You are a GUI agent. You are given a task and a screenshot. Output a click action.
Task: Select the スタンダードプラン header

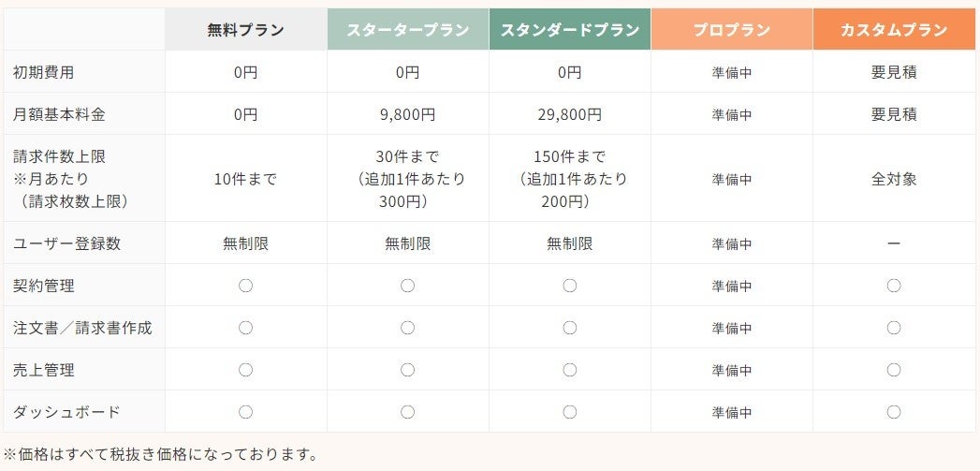(569, 30)
